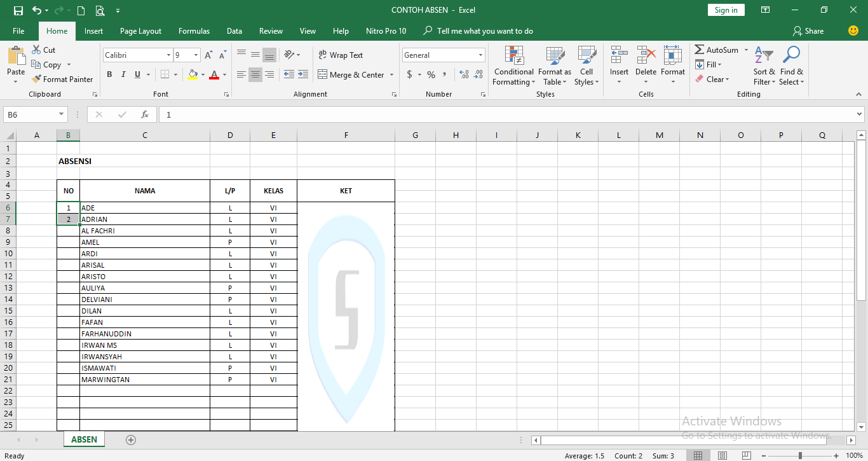Screen dimensions: 868x461
Task: Click the zoom slider handle
Action: [x=800, y=455]
